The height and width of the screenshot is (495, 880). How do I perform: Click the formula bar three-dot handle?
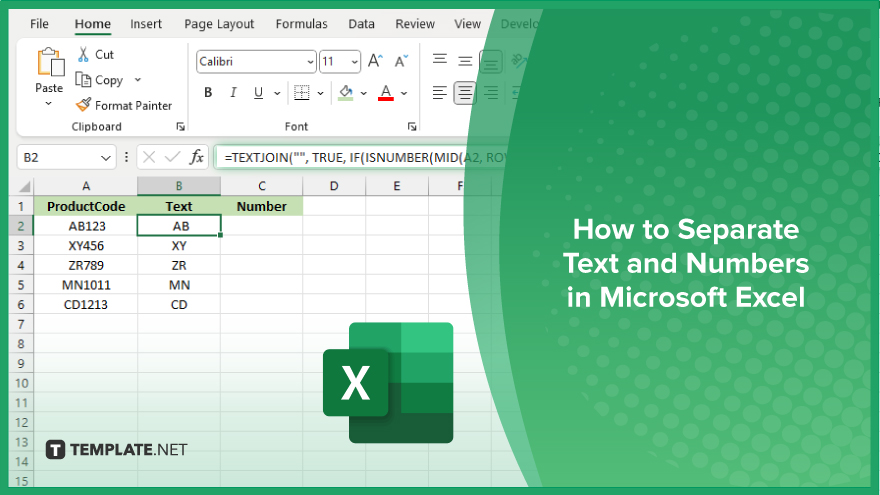(x=126, y=157)
